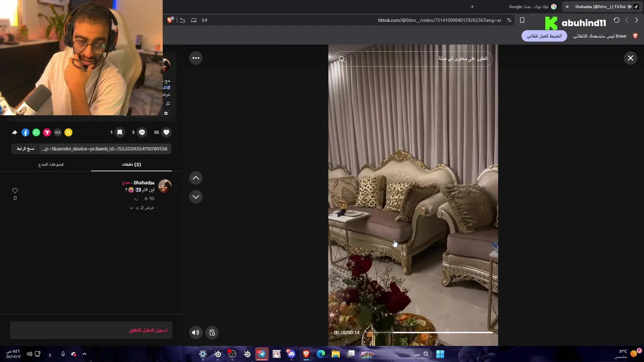This screenshot has width=644, height=362.
Task: Toggle the floating mini player icon
Action: (x=212, y=332)
